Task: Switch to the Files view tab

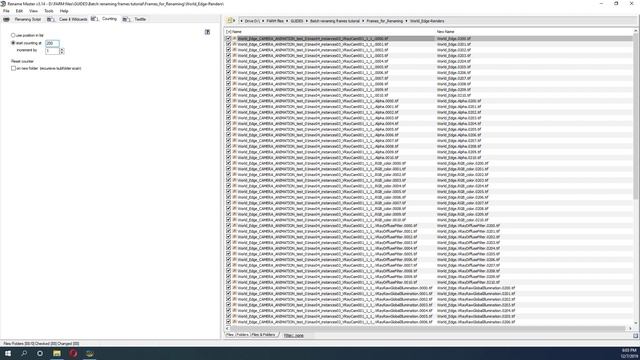Action: [x=230, y=335]
